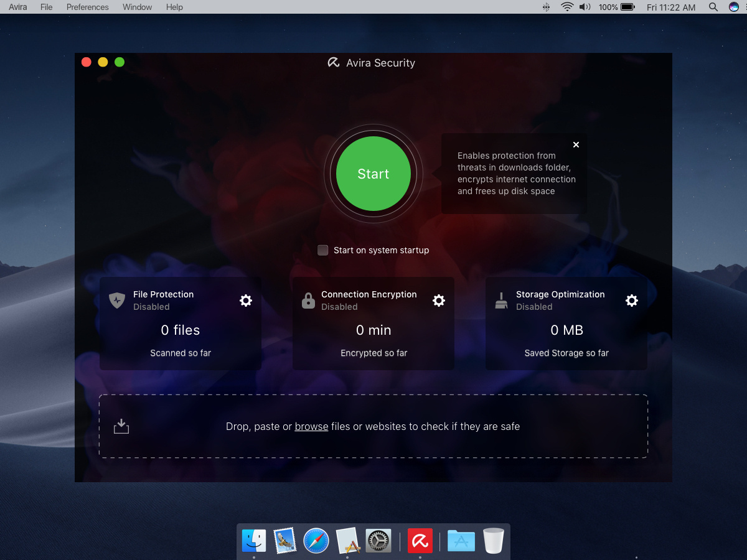
Task: Click the Connection Encryption card title
Action: coord(369,294)
